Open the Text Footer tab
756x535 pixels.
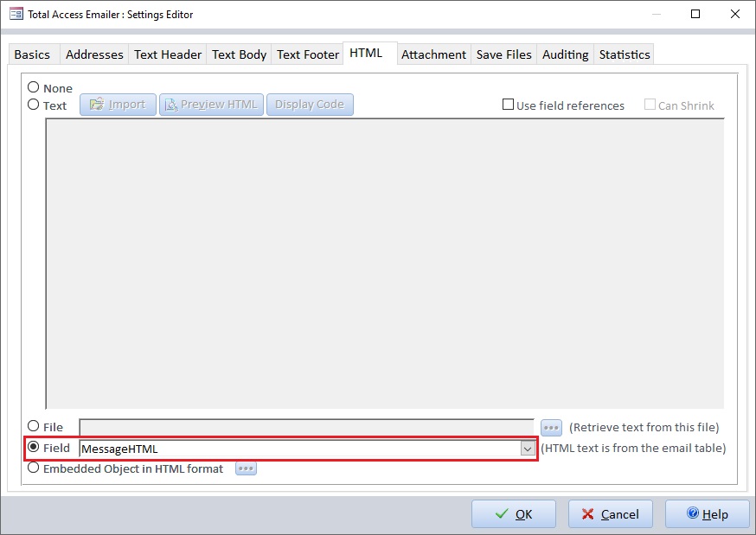pos(308,54)
